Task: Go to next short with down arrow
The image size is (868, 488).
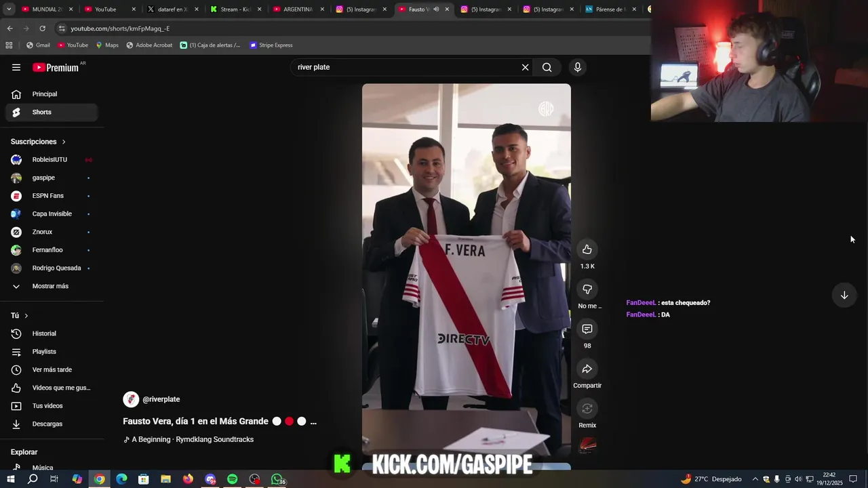Action: click(x=844, y=295)
